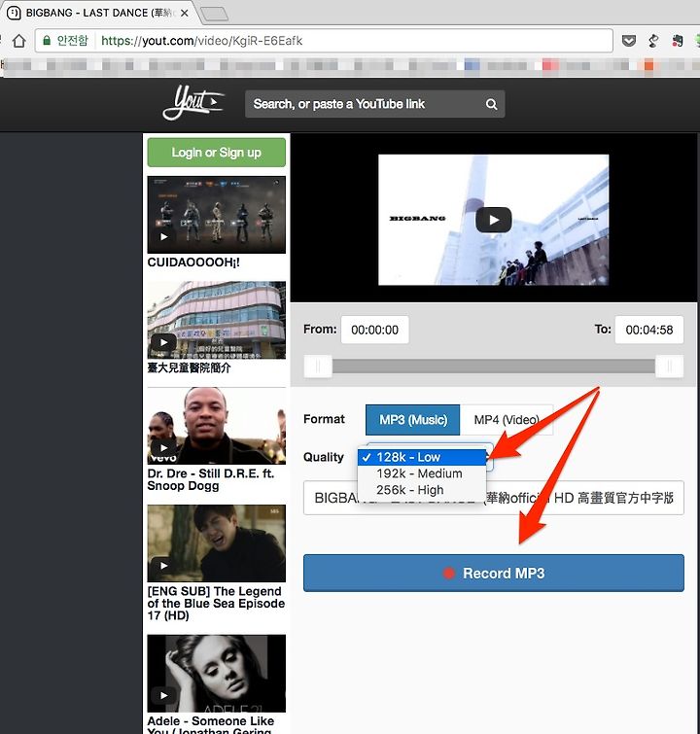Click the gray trim range bar

[x=494, y=367]
